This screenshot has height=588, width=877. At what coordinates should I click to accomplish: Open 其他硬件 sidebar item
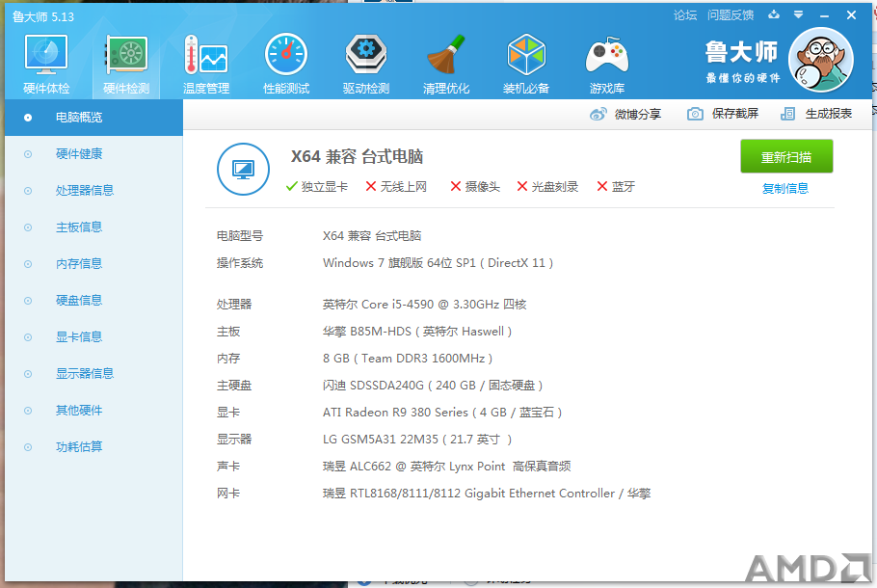[x=94, y=411]
